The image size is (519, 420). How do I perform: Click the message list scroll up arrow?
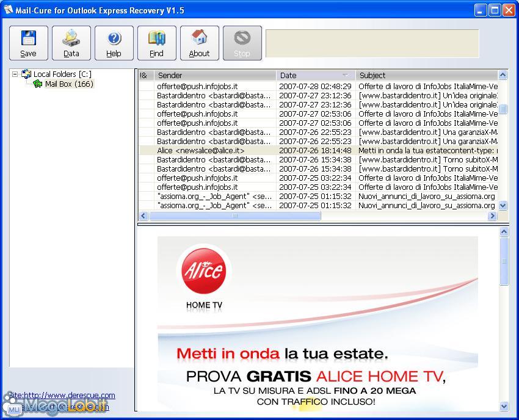(503, 75)
